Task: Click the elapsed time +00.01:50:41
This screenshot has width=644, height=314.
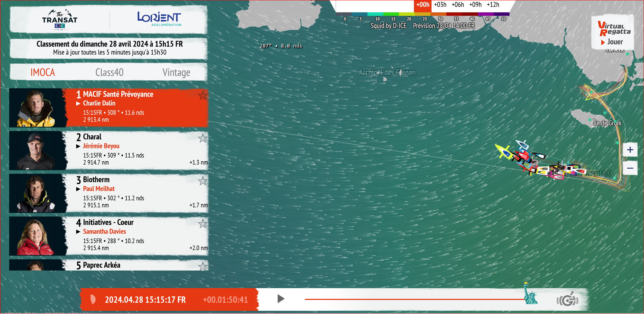Action: (225, 300)
